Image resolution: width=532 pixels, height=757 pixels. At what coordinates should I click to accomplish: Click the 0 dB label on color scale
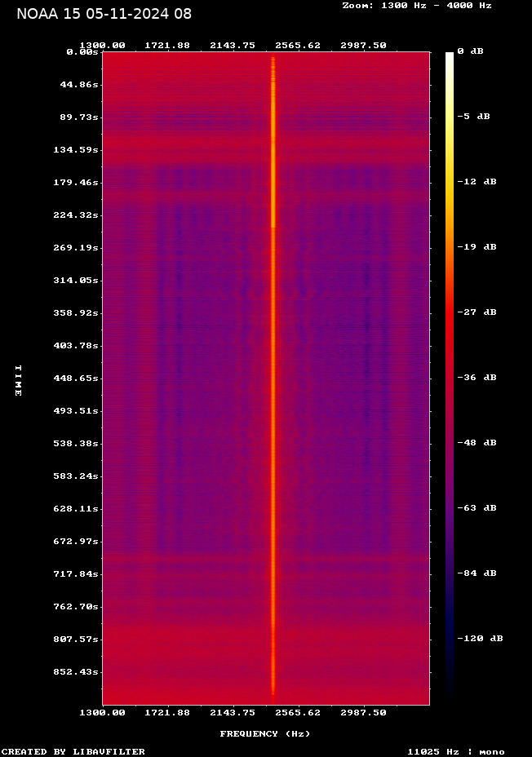point(470,51)
